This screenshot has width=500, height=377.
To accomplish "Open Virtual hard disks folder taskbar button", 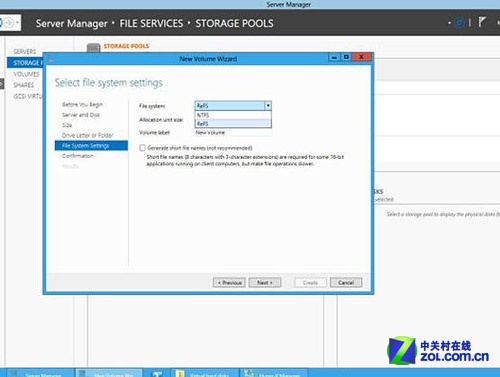I will tap(205, 373).
